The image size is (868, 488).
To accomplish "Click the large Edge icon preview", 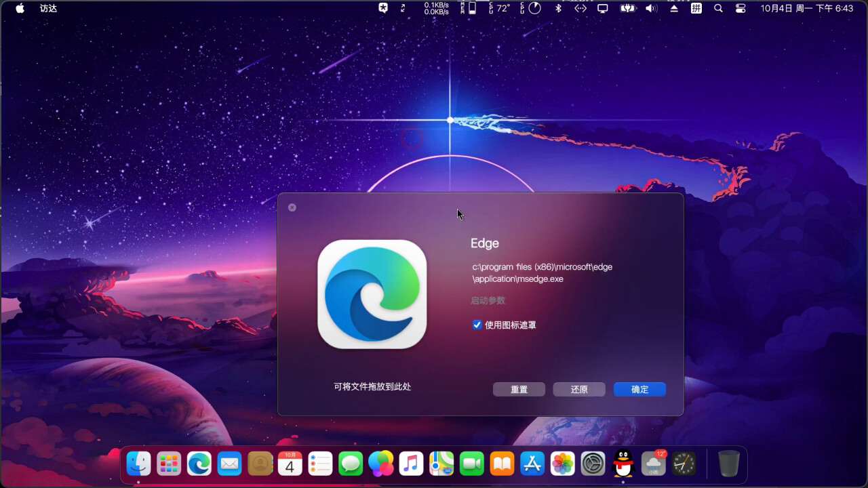I will coord(372,294).
